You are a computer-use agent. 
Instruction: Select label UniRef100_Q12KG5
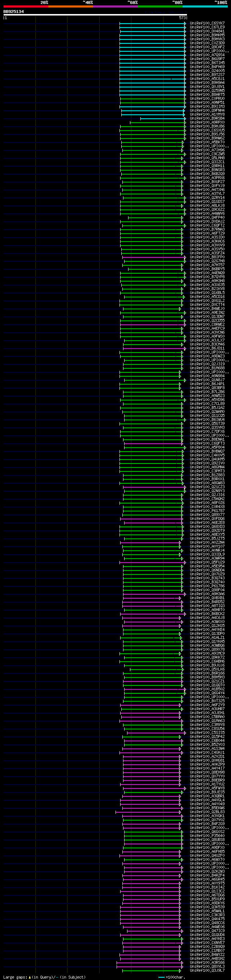pos(208,626)
